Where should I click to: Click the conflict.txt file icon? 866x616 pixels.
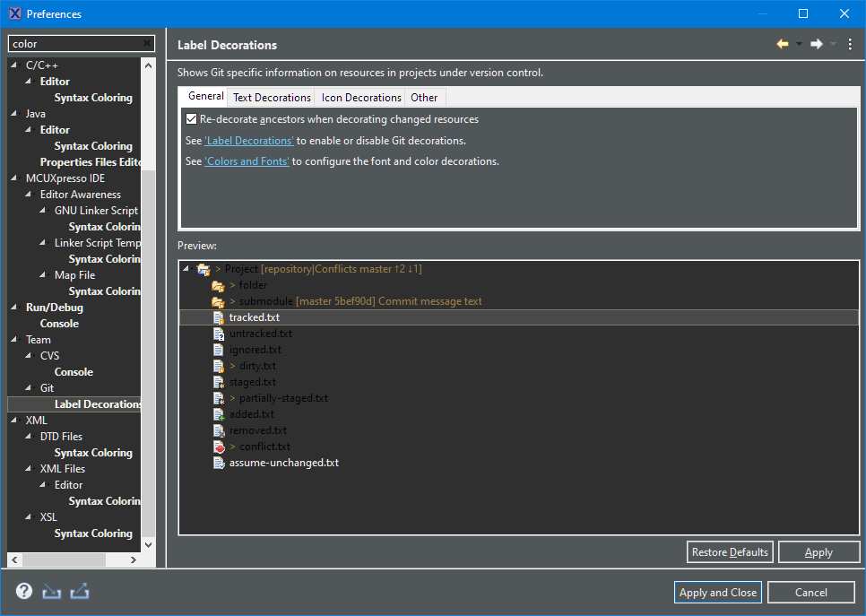tap(218, 447)
